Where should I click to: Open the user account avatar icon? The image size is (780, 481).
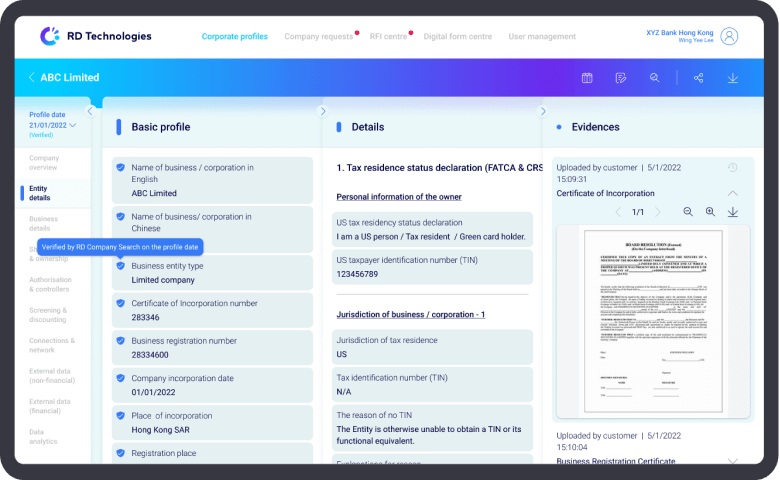pyautogui.click(x=729, y=36)
